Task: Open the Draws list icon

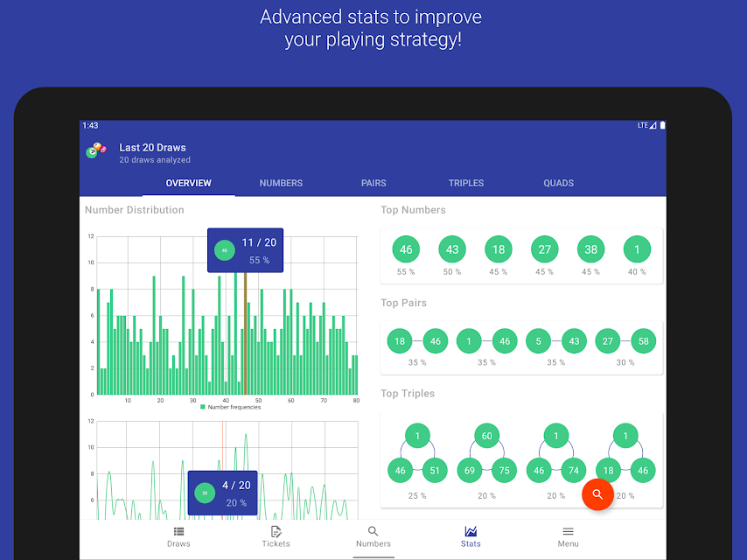Action: 178,531
